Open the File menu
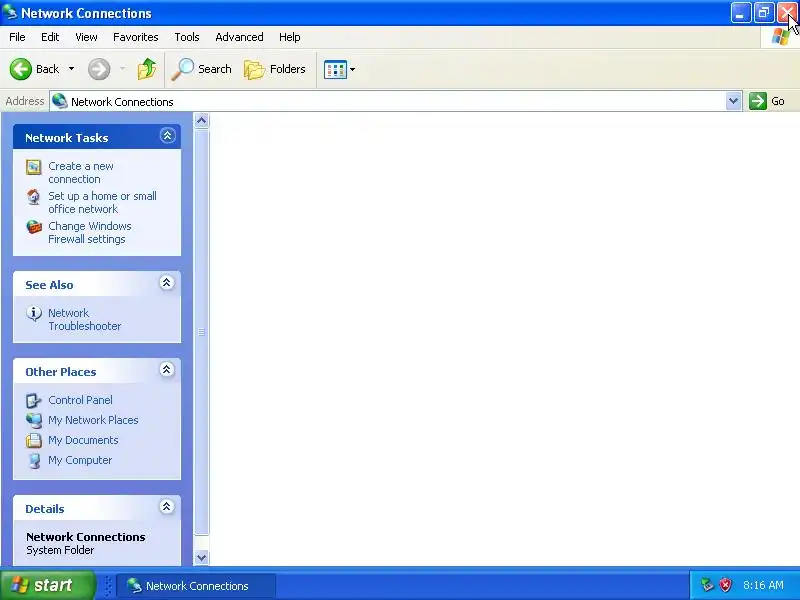Viewport: 800px width, 600px height. pos(17,37)
